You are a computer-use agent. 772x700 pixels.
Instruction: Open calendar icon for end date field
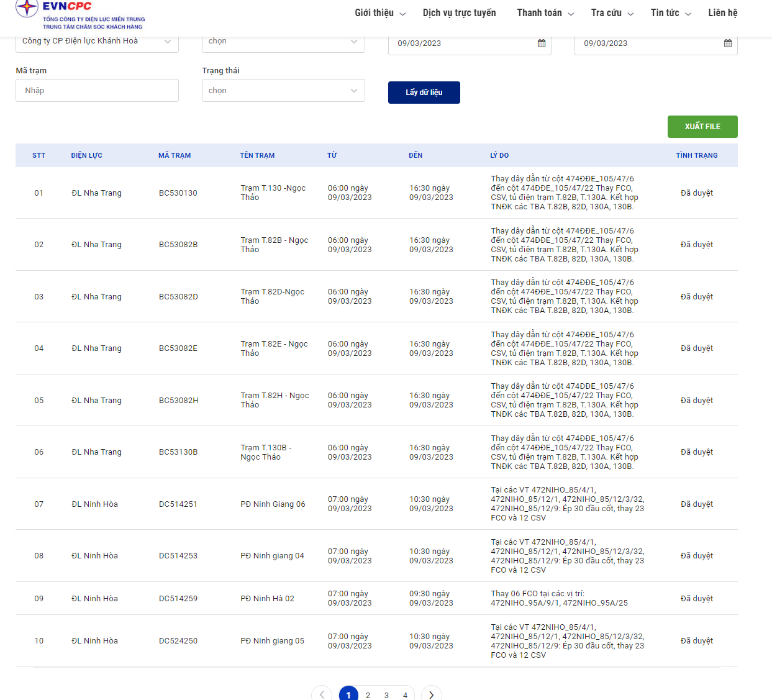tap(727, 43)
